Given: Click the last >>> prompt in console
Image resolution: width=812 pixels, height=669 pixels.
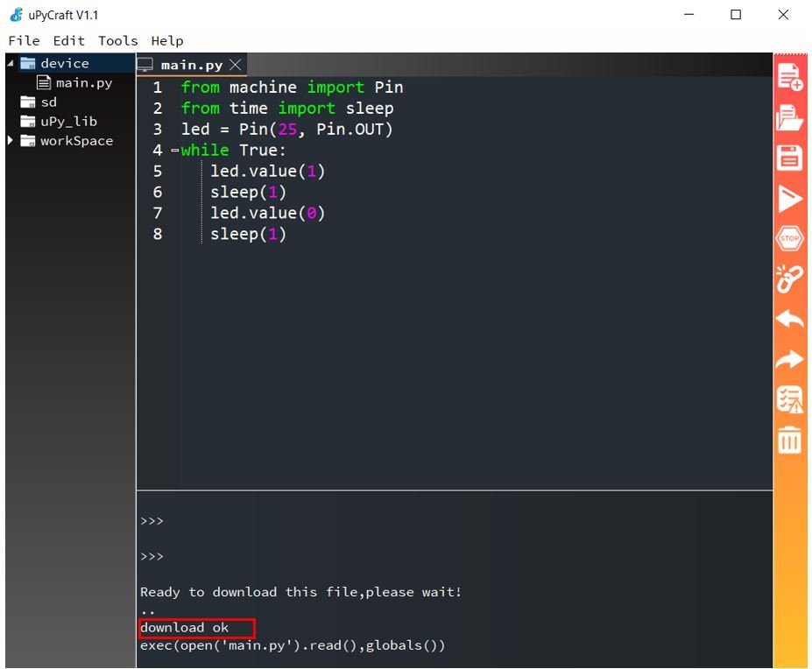Looking at the screenshot, I should tap(152, 557).
